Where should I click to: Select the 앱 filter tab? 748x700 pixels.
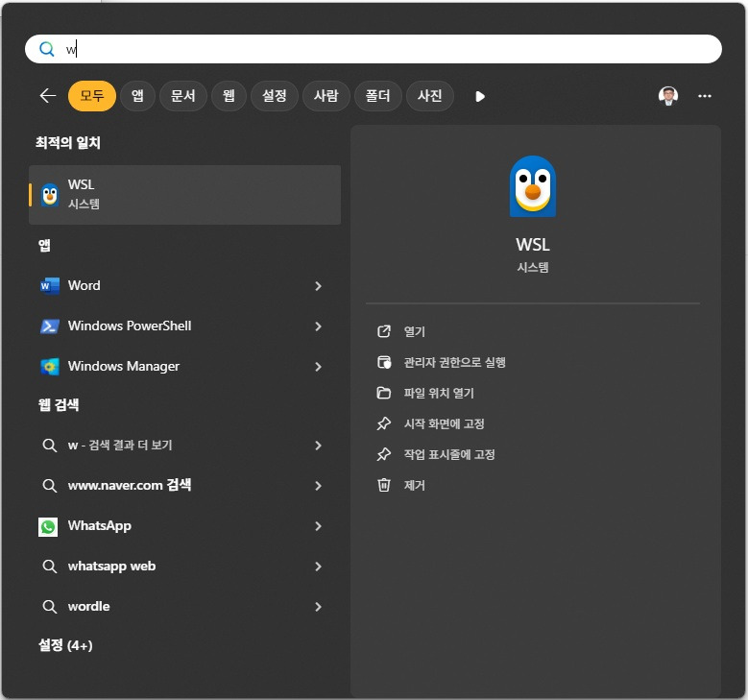137,96
